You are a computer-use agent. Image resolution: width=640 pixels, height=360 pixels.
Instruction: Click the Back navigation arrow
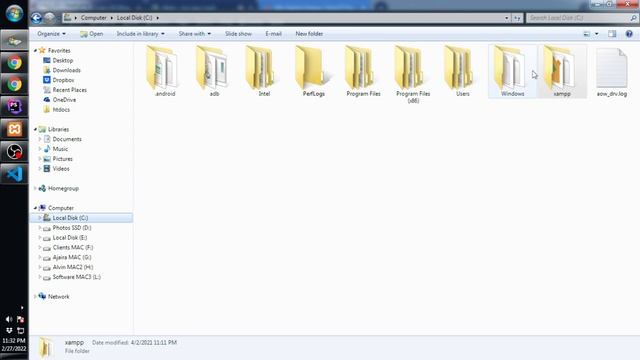click(36, 18)
